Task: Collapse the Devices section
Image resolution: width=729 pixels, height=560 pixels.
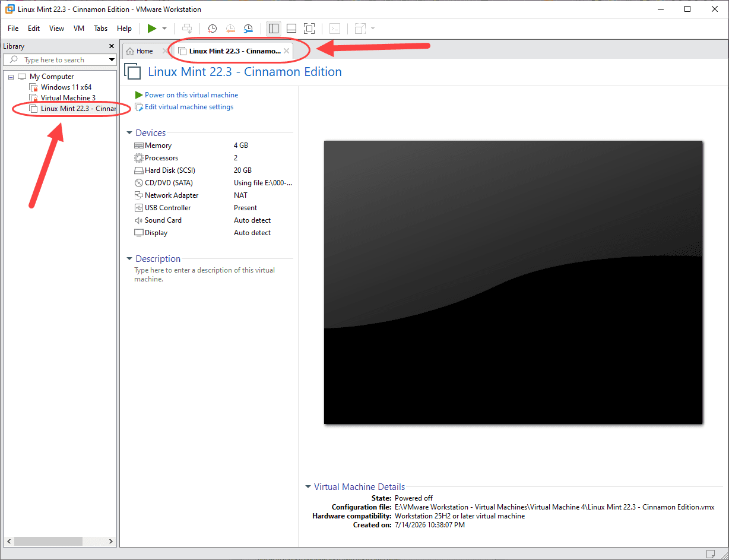Action: (129, 133)
